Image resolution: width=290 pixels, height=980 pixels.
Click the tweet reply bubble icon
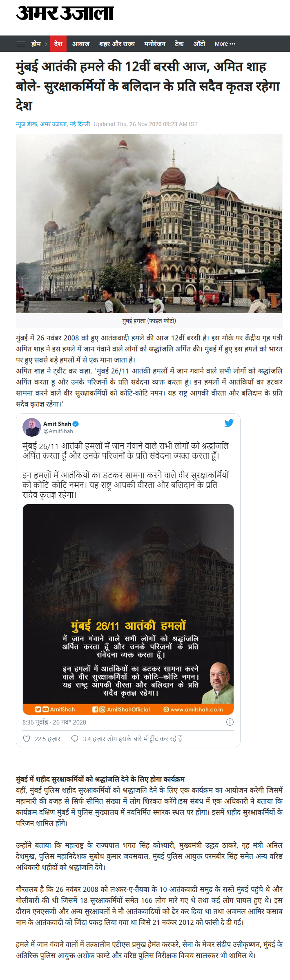click(x=75, y=739)
